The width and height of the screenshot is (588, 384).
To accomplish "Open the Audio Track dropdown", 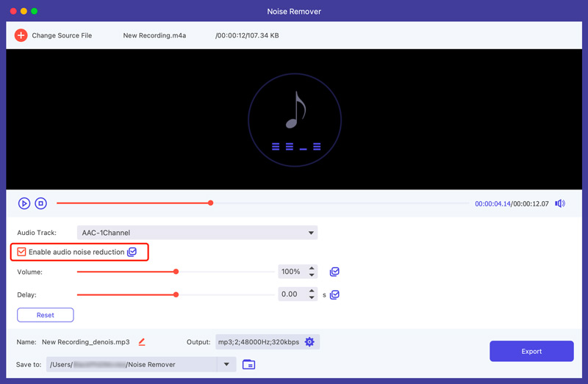I will 197,233.
